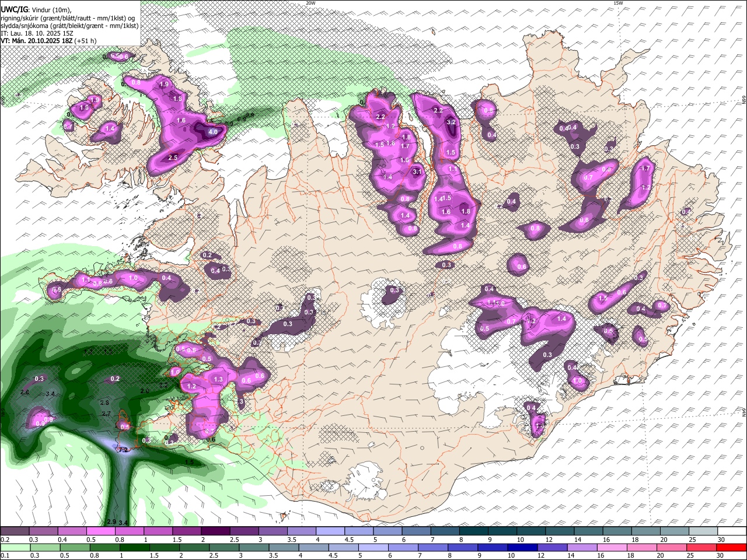Click the darkest green rain swatch between 1 and 1.5
Viewport: 747px width, 560px height.
(x=134, y=548)
